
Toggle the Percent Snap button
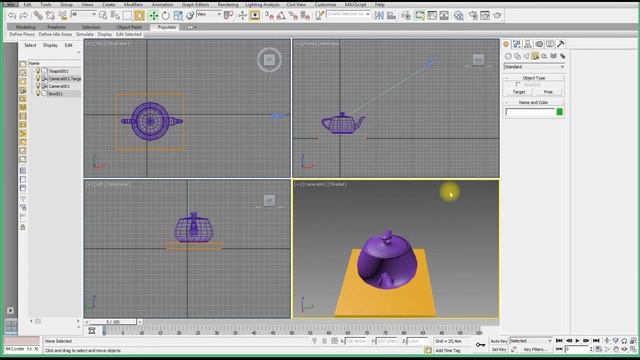point(293,16)
